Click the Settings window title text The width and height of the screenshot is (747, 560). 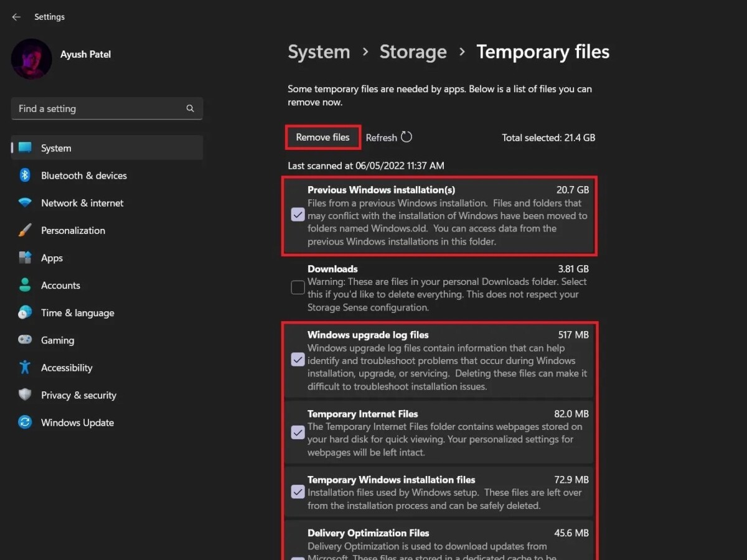tap(49, 17)
